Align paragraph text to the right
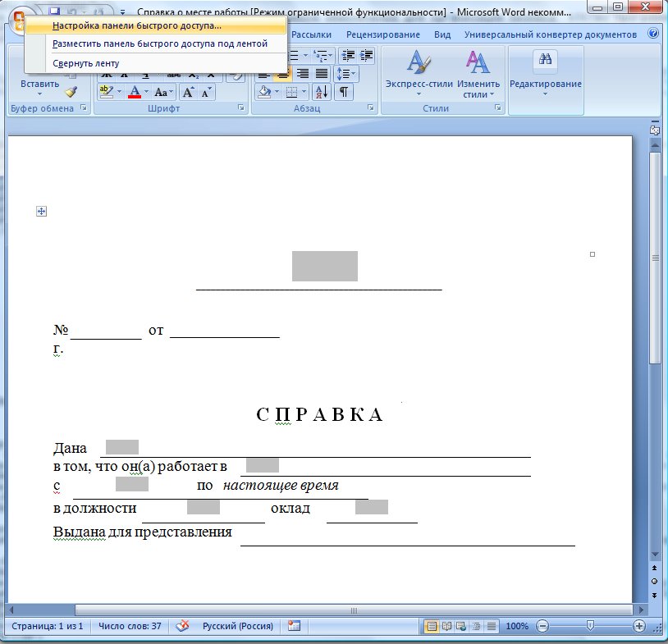Viewport: 668px width, 644px height. pos(303,74)
